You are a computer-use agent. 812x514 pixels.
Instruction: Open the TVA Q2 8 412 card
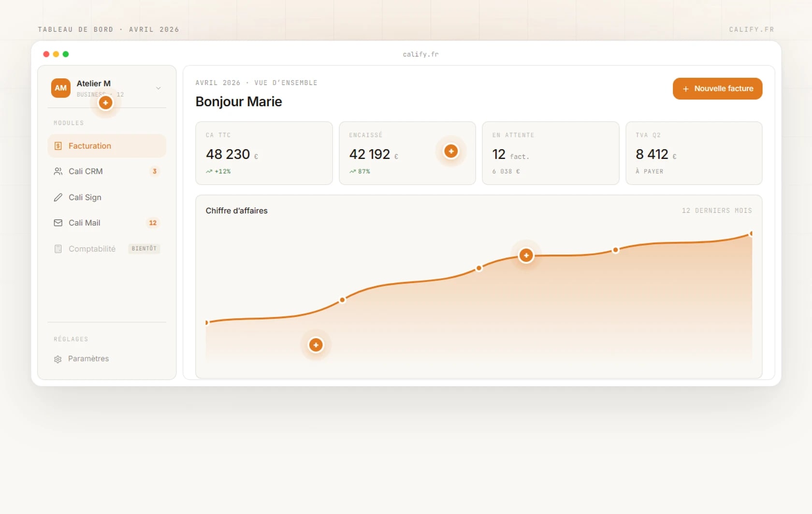click(x=694, y=153)
